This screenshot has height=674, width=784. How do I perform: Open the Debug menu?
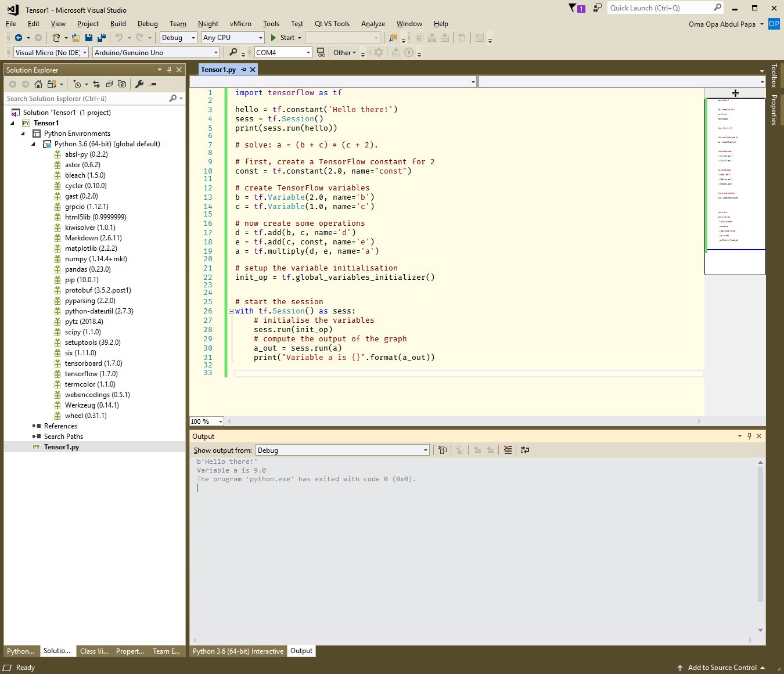tap(148, 24)
